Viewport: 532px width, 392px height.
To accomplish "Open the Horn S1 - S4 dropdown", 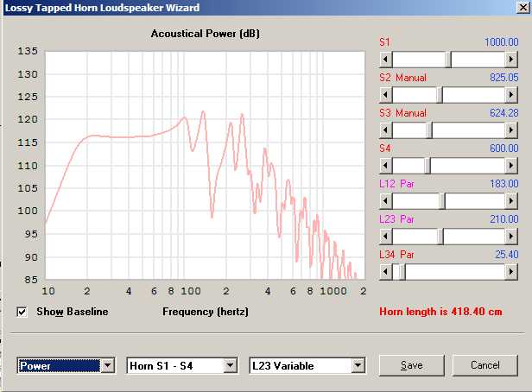I will (230, 365).
